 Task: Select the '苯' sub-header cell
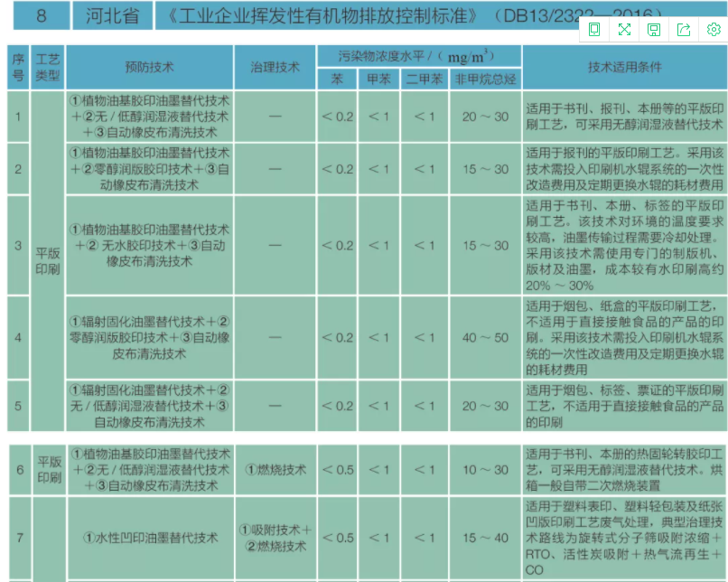(337, 79)
